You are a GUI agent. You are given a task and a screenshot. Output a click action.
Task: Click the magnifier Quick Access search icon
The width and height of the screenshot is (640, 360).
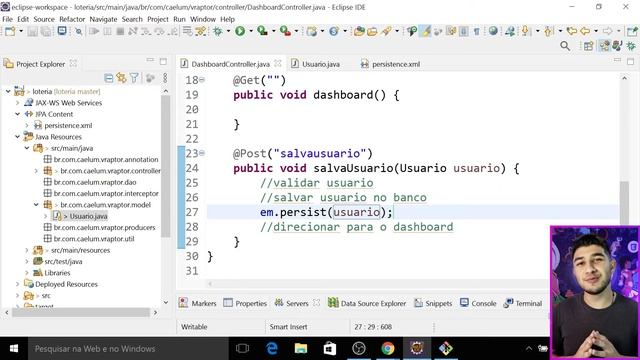[565, 46]
